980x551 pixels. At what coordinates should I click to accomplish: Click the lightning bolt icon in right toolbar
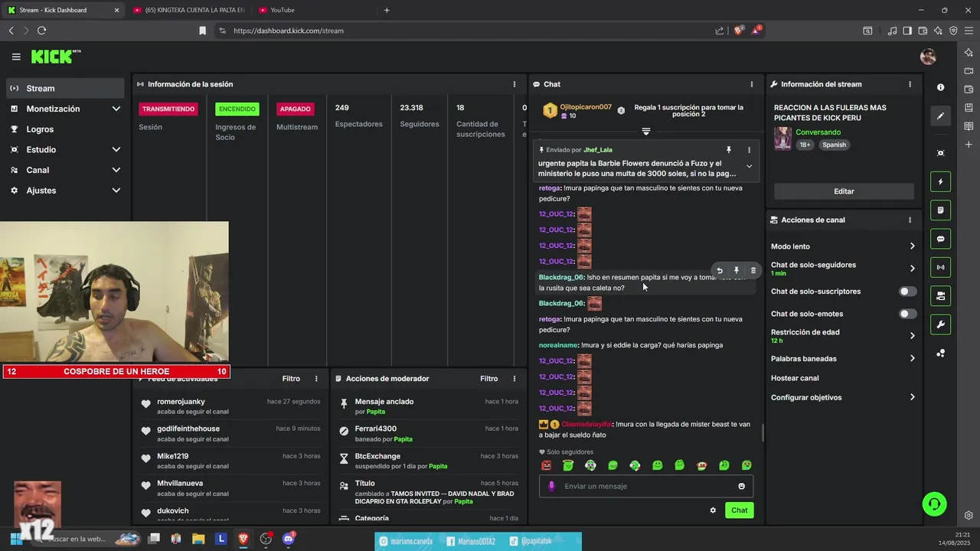click(940, 182)
